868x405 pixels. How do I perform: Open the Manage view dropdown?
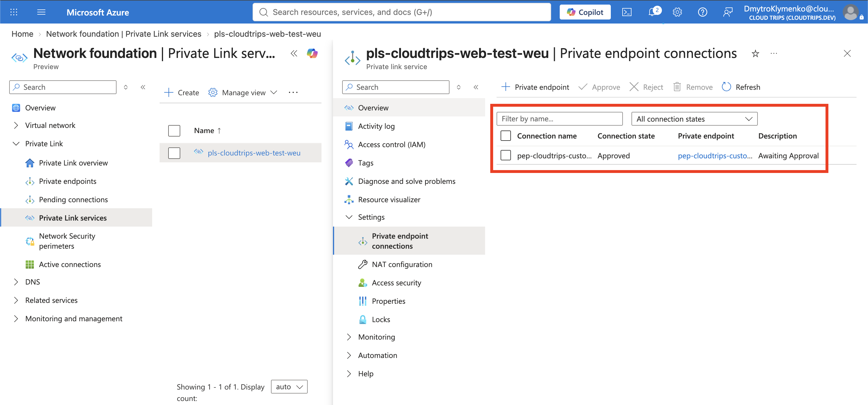coord(243,93)
